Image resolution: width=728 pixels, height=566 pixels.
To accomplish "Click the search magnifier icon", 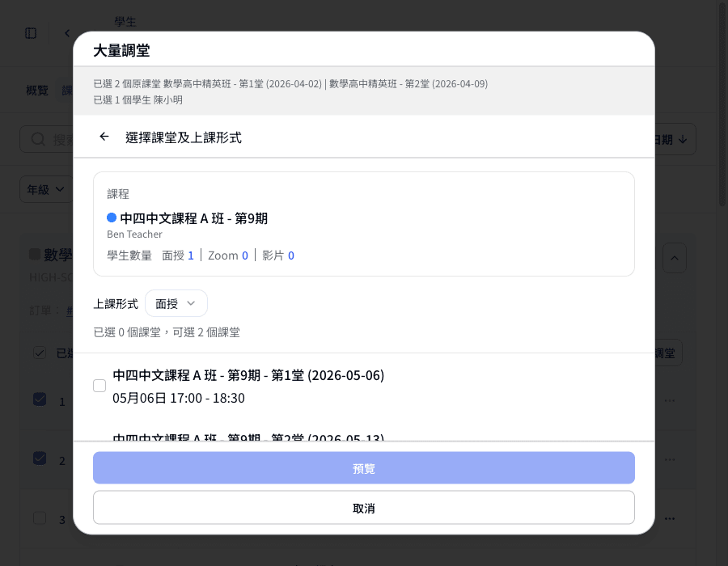I will [x=38, y=139].
